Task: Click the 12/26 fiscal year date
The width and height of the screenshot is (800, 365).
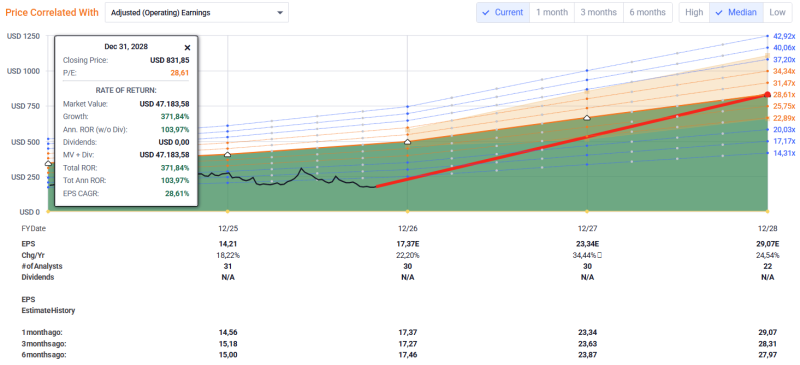Action: pos(407,229)
